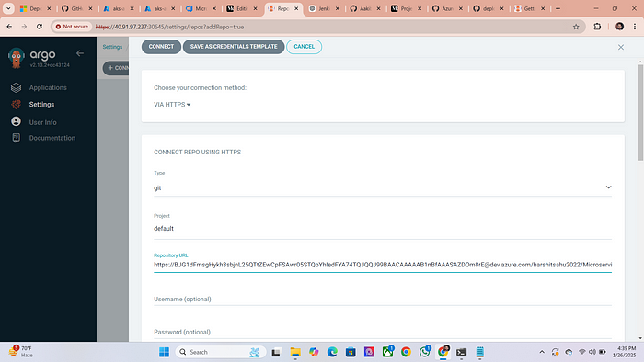This screenshot has height=362, width=644.
Task: Open the tab search dropdown
Action: (8, 8)
